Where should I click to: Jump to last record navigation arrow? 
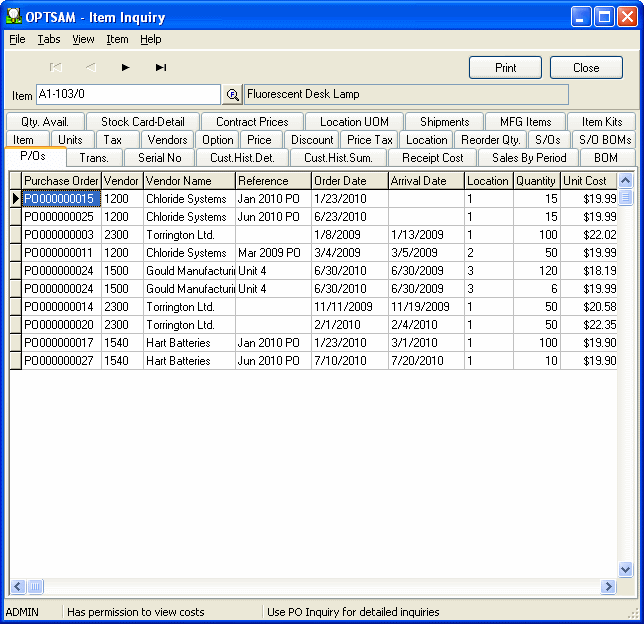point(160,68)
